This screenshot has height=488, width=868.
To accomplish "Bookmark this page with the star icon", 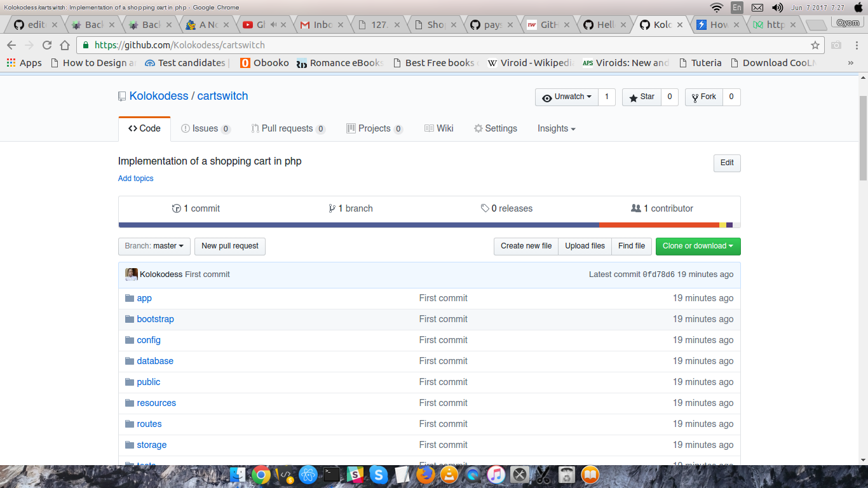I will point(815,45).
